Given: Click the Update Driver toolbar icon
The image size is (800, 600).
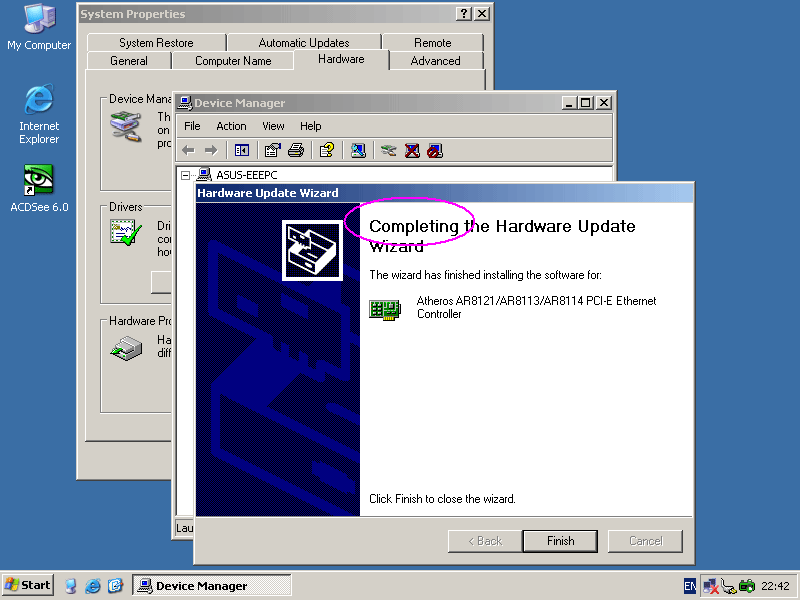Looking at the screenshot, I should (389, 151).
